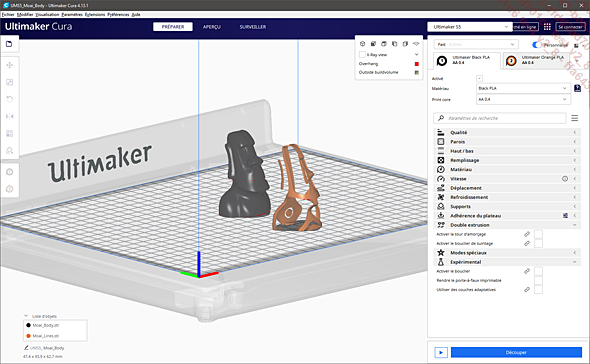Image resolution: width=590 pixels, height=364 pixels.
Task: Collapse the Double extrusion section
Action: click(507, 225)
